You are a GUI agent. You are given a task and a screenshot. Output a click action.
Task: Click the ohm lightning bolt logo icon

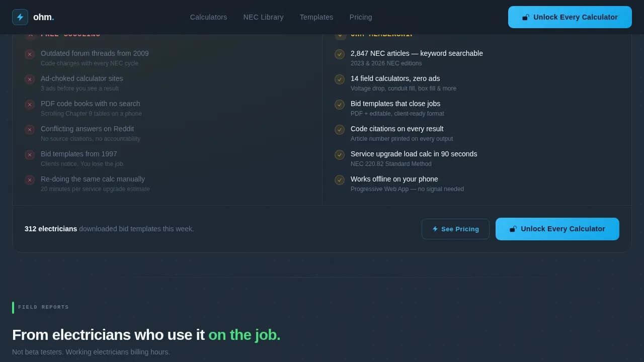20,17
